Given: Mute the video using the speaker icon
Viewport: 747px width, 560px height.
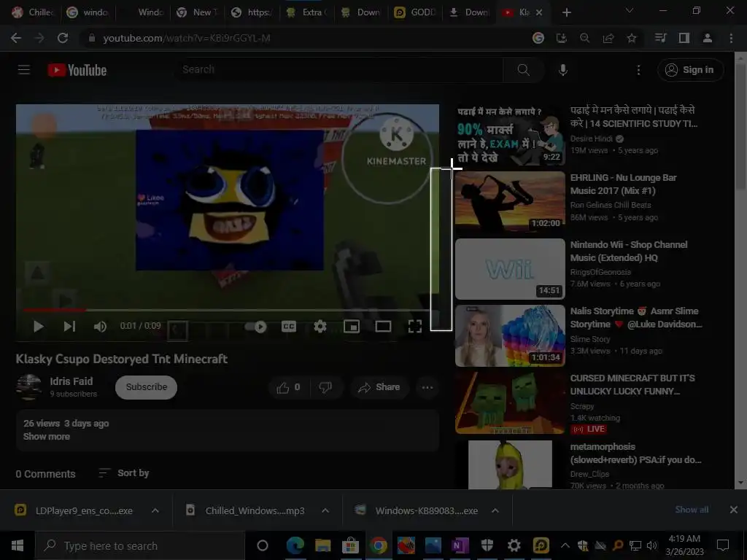Looking at the screenshot, I should point(100,326).
